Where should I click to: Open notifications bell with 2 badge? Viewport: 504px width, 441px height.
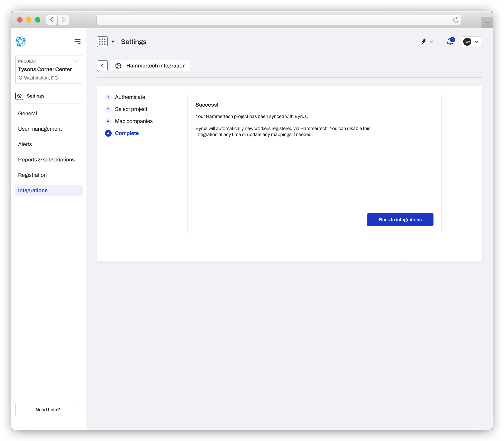point(450,42)
